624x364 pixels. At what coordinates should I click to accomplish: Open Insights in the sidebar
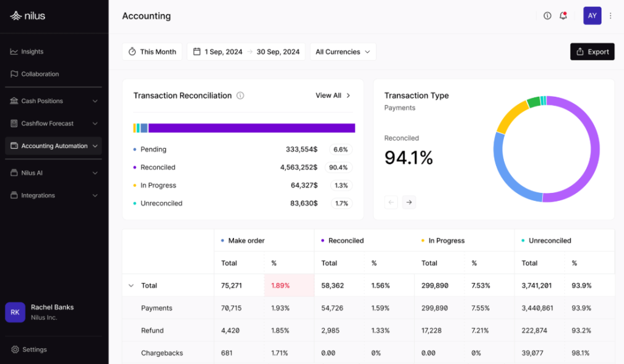pyautogui.click(x=32, y=52)
